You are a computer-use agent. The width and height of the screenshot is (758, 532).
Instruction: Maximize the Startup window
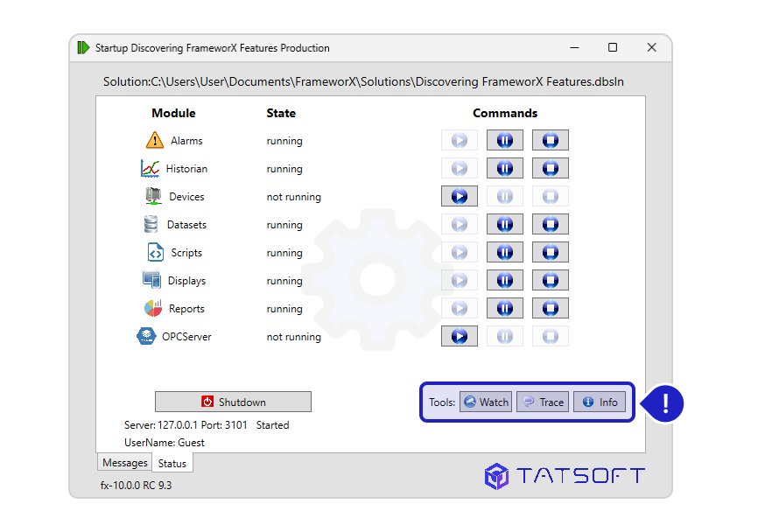pos(613,47)
